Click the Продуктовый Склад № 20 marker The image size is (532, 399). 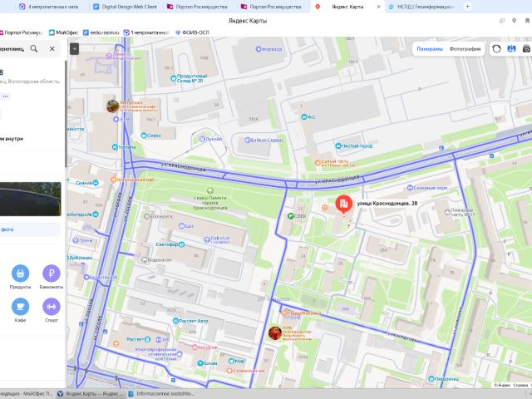(174, 78)
